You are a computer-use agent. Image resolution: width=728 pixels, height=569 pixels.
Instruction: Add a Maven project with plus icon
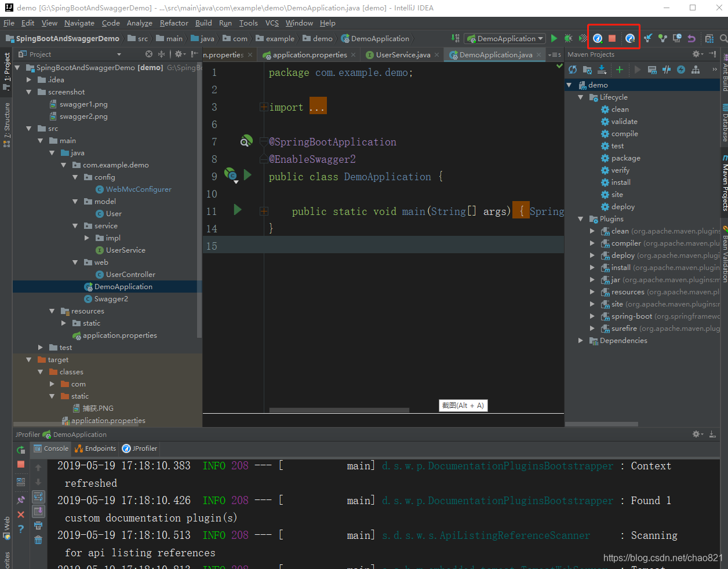click(619, 70)
